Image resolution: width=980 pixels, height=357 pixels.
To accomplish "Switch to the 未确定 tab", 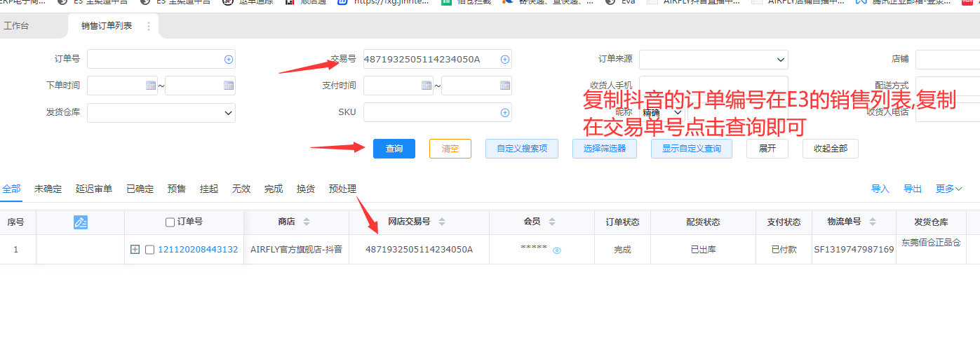I will click(x=48, y=189).
